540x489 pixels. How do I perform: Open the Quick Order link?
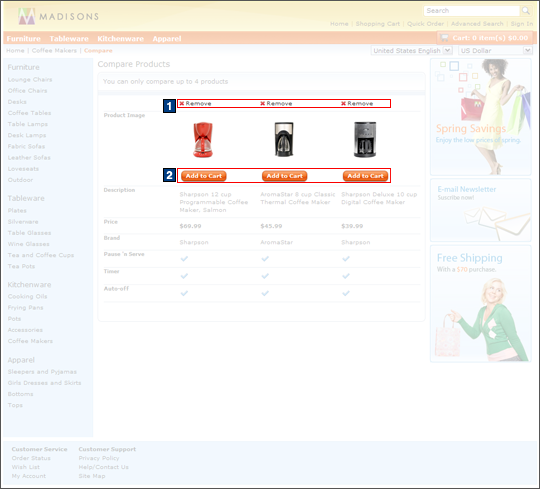[426, 24]
